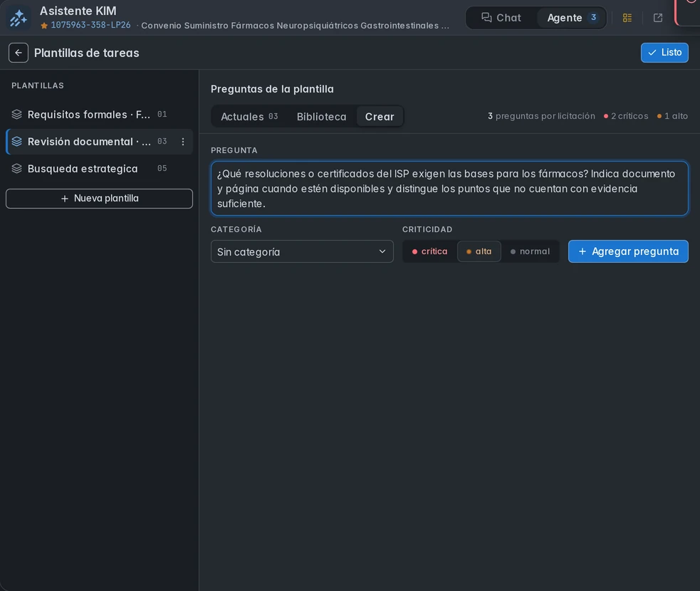
Task: Open the Biblioteca tab
Action: point(321,117)
